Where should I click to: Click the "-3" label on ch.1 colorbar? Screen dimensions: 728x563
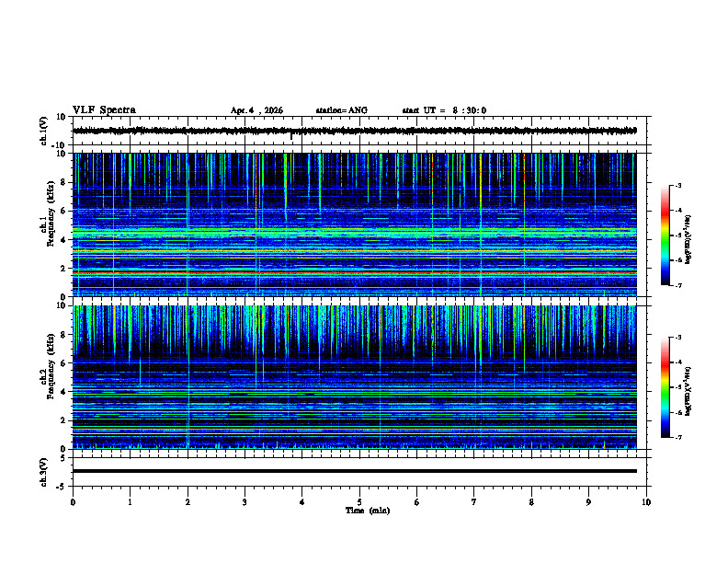(x=677, y=185)
